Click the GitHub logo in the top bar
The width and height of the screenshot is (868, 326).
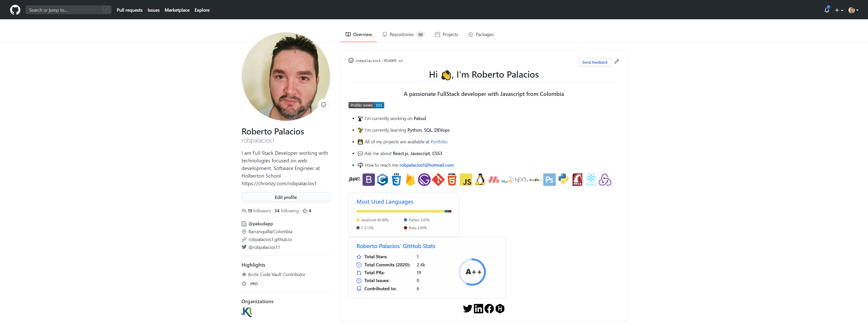[15, 9]
